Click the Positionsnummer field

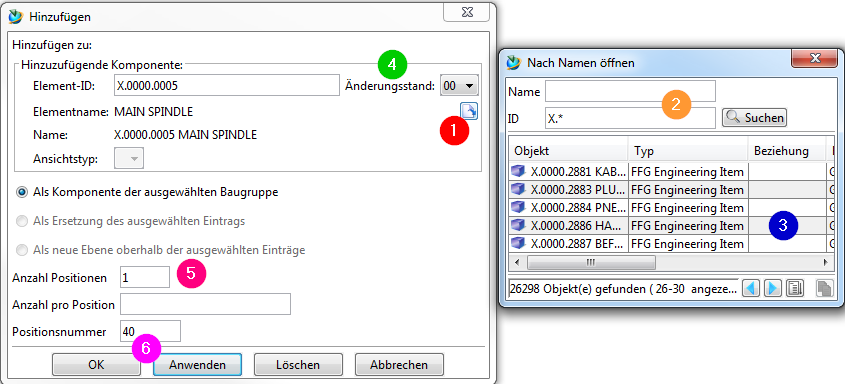[x=150, y=331]
